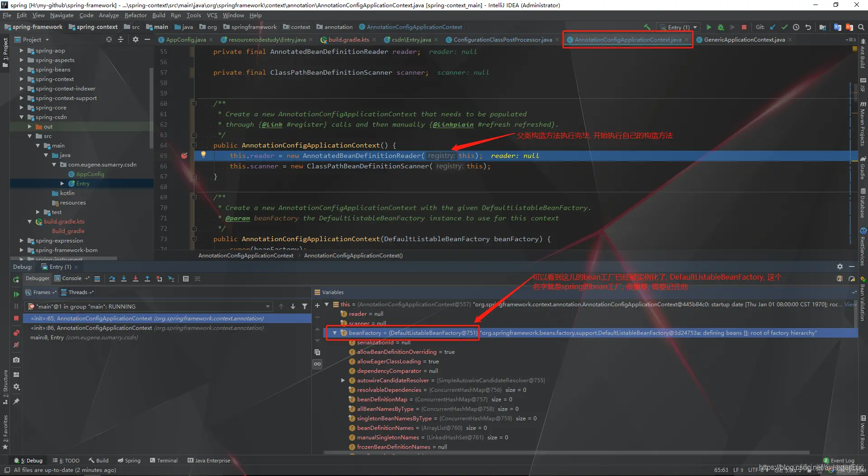Open the TODO tool window button
Image resolution: width=868 pixels, height=476 pixels.
(66, 461)
